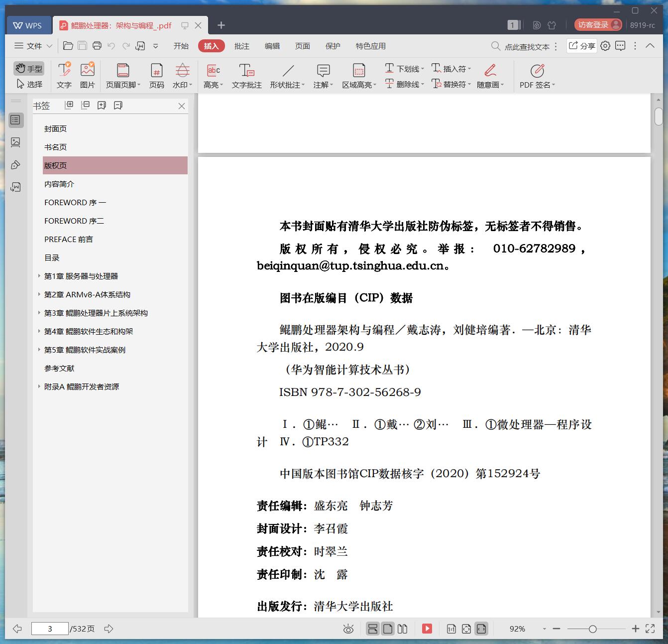Switch to the 保护 tab
The width and height of the screenshot is (668, 644).
pyautogui.click(x=333, y=46)
